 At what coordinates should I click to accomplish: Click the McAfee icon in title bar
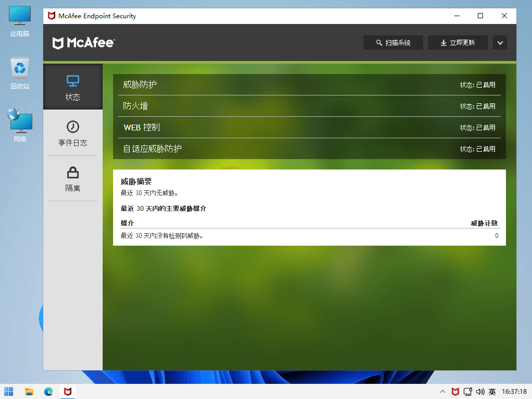pyautogui.click(x=52, y=16)
